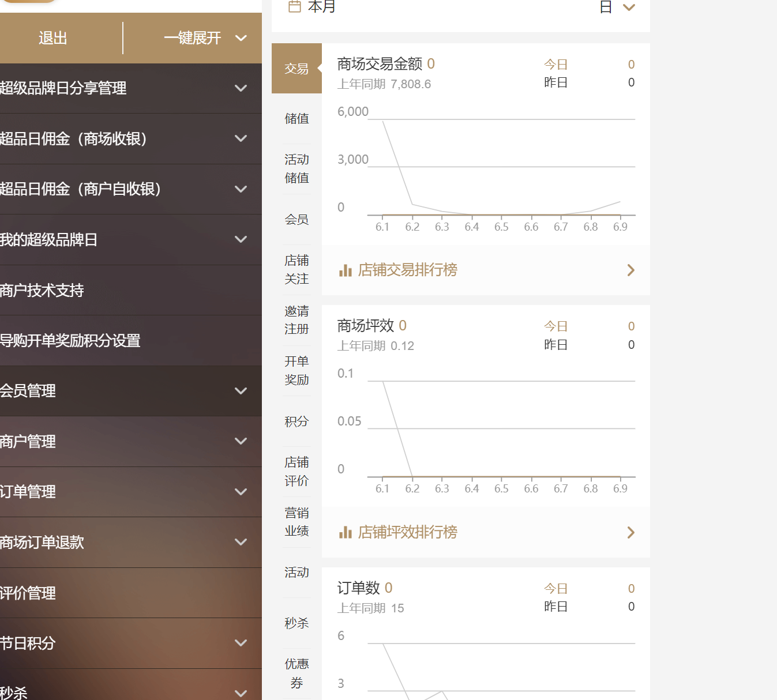Image resolution: width=777 pixels, height=700 pixels.
Task: Click 上年同期 0.12 text
Action: pyautogui.click(x=376, y=346)
